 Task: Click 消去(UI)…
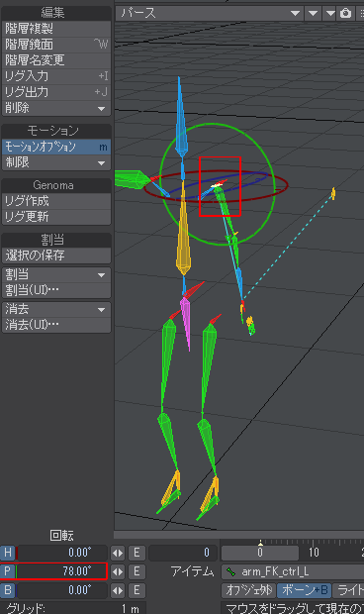point(56,325)
